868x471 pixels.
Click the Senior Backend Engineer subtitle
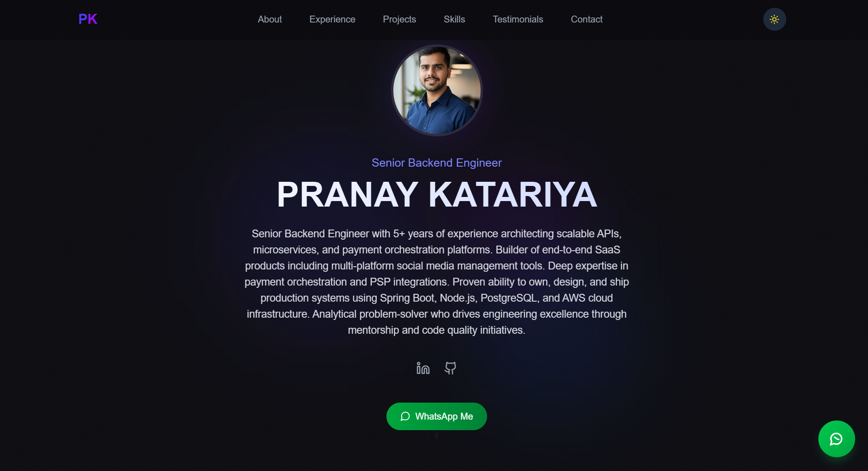click(x=437, y=163)
